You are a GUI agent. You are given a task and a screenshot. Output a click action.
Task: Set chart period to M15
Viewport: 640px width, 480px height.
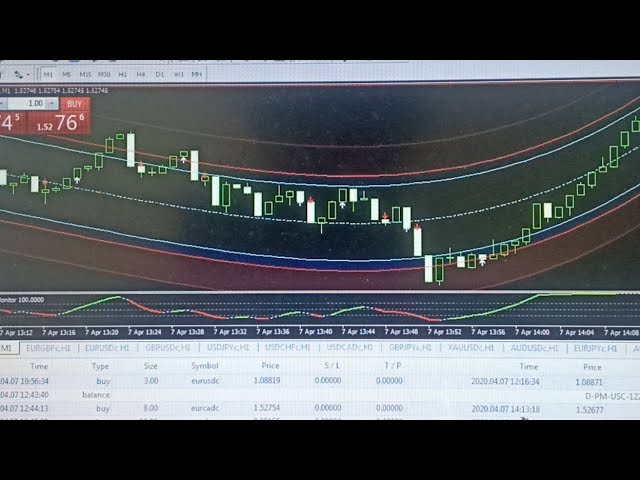[x=86, y=74]
